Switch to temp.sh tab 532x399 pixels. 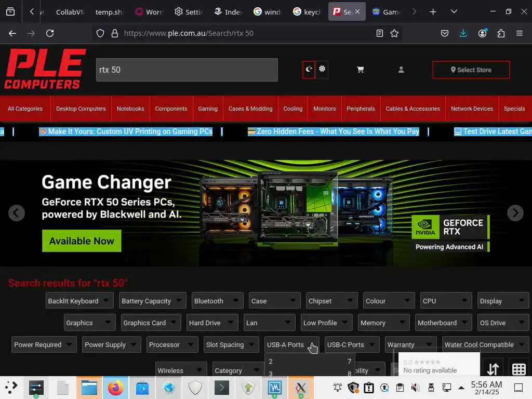109,12
